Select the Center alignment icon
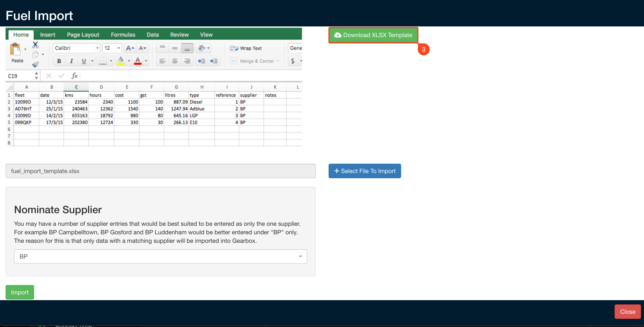This screenshot has height=327, width=644. 175,61
